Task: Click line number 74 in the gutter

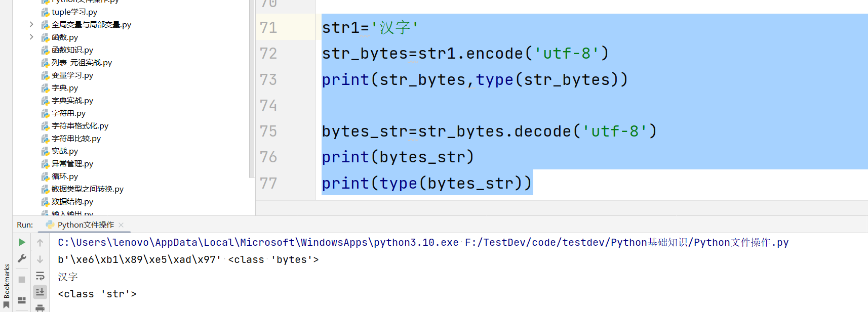Action: click(x=268, y=105)
